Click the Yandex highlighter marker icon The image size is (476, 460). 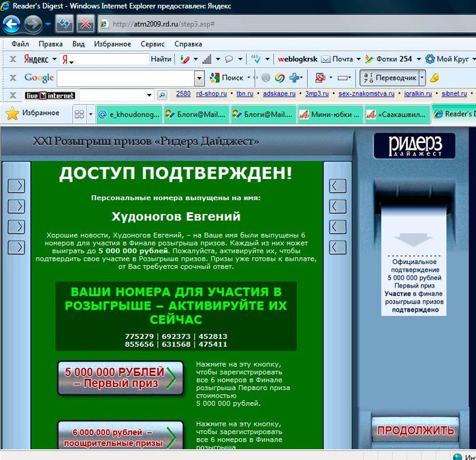coord(185,59)
